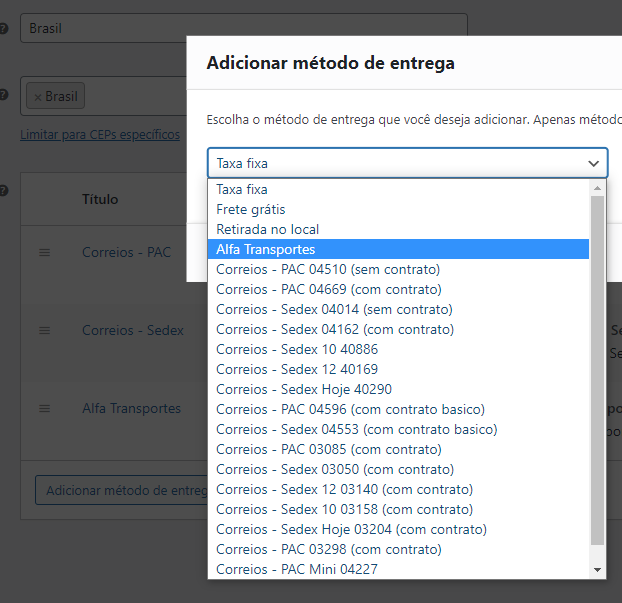Viewport: 622px width, 603px height.
Task: Select Correios - Sedex 04553 (com contrato basico)
Action: [x=398, y=429]
